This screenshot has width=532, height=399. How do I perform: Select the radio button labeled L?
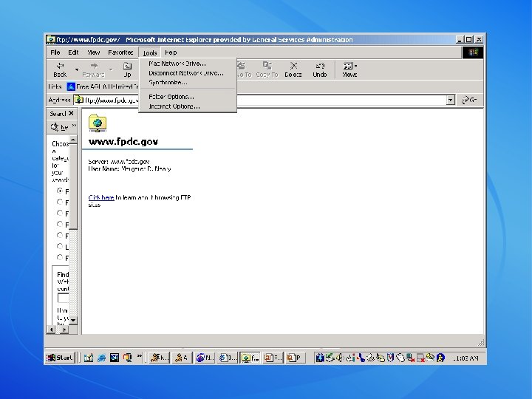pos(60,246)
